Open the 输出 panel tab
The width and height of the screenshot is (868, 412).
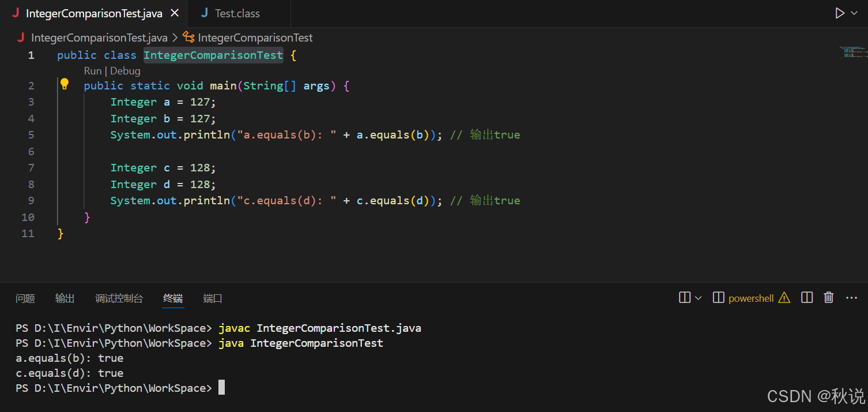click(x=65, y=298)
